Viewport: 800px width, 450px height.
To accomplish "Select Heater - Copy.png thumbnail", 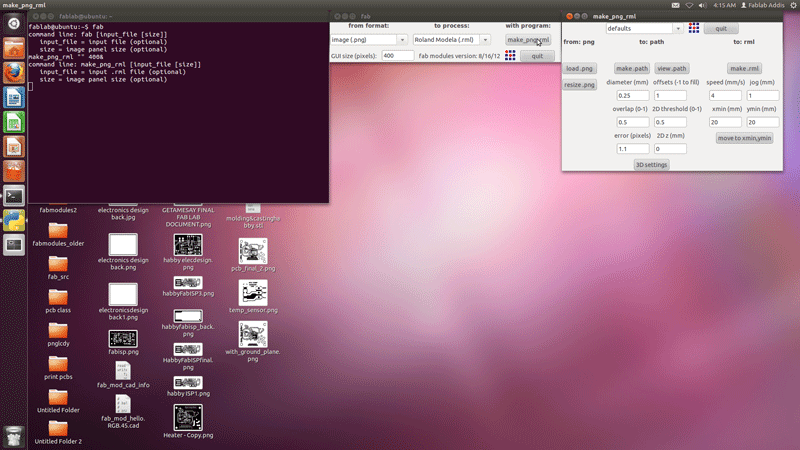I will [188, 417].
